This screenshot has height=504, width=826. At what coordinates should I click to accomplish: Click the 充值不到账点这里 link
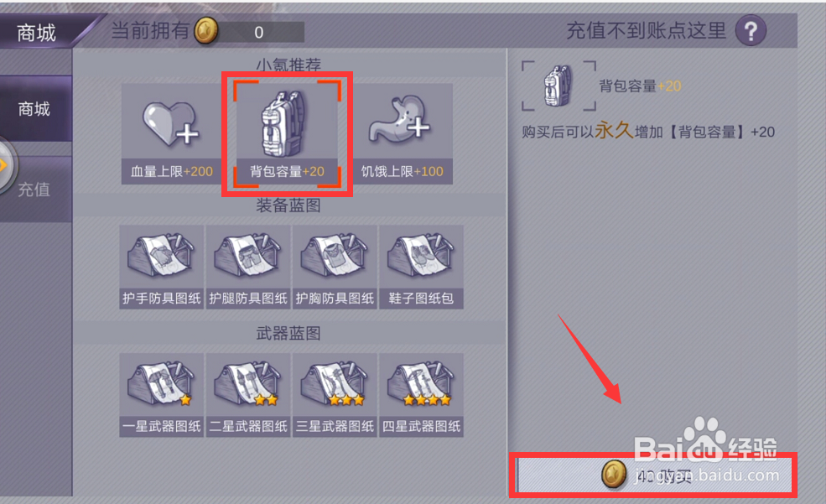[x=647, y=31]
